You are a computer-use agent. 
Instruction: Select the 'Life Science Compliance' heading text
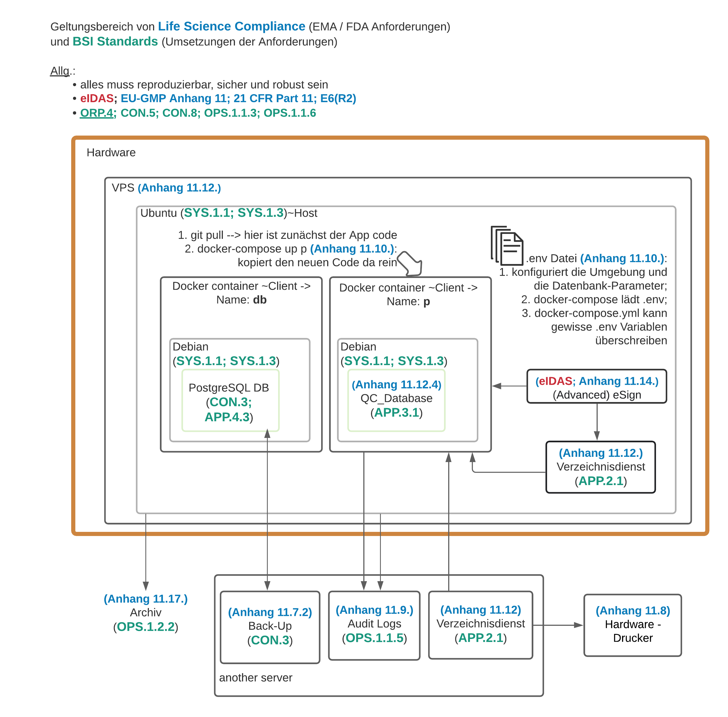231,26
